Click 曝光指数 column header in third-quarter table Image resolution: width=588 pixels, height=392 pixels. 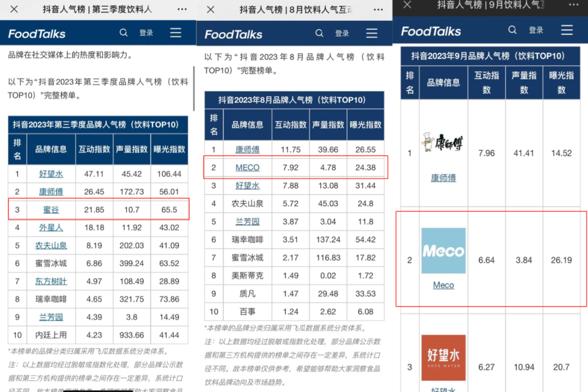[x=169, y=149]
